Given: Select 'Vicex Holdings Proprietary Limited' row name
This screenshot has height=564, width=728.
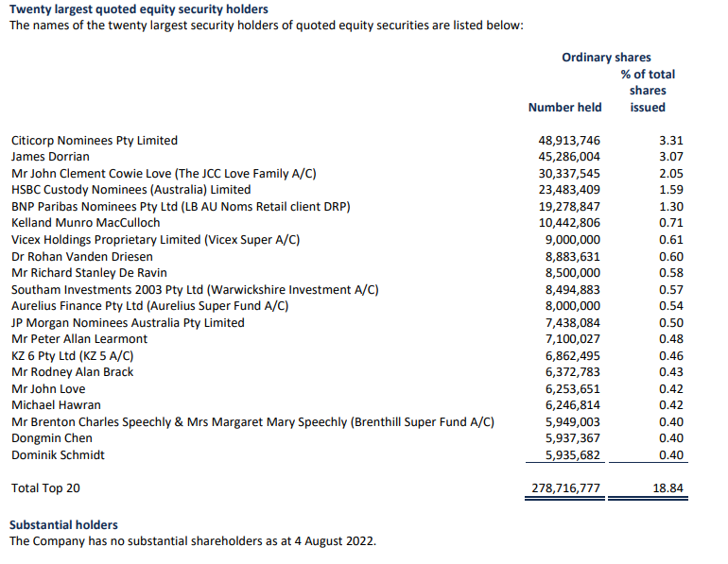Looking at the screenshot, I should (x=156, y=240).
